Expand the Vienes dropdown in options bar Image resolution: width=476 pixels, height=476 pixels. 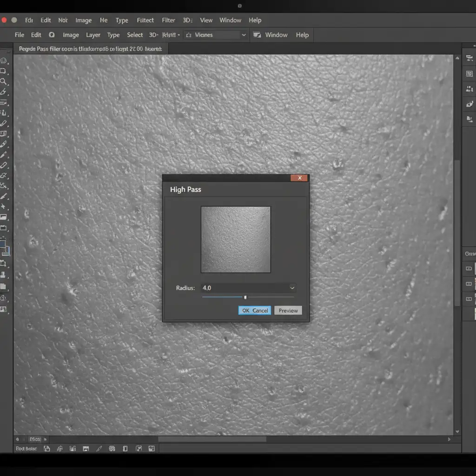(244, 35)
